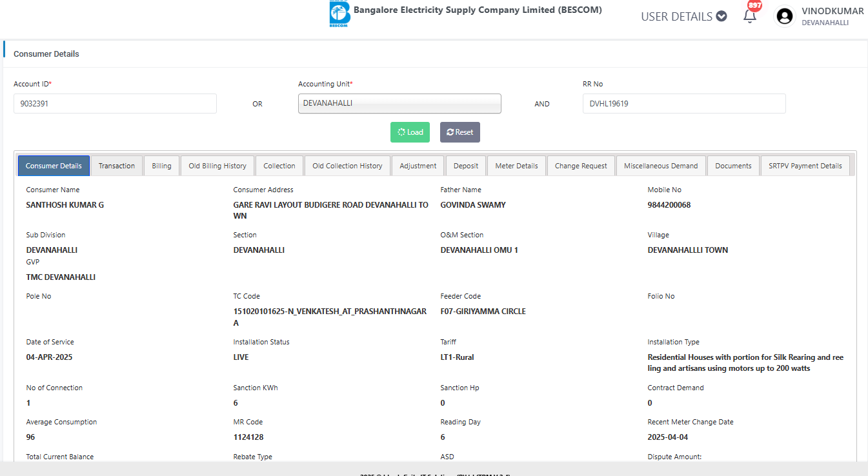The width and height of the screenshot is (868, 476).
Task: Switch to SRTPV Payment Details tab
Action: (x=805, y=166)
